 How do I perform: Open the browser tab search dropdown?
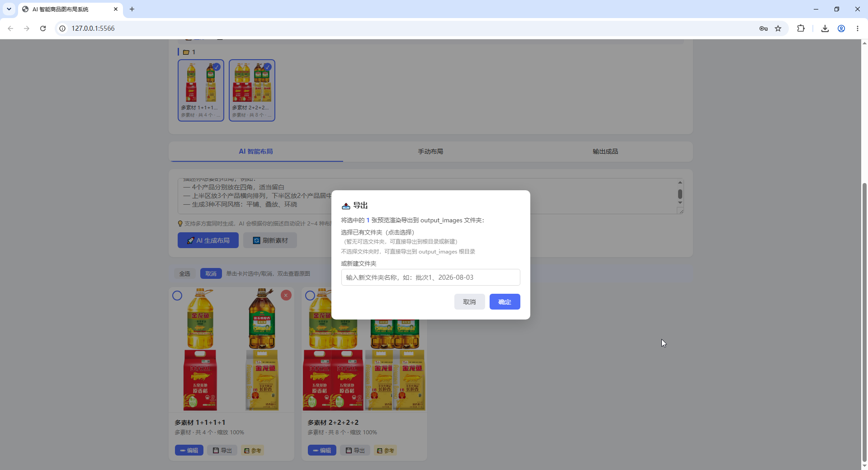(x=9, y=9)
